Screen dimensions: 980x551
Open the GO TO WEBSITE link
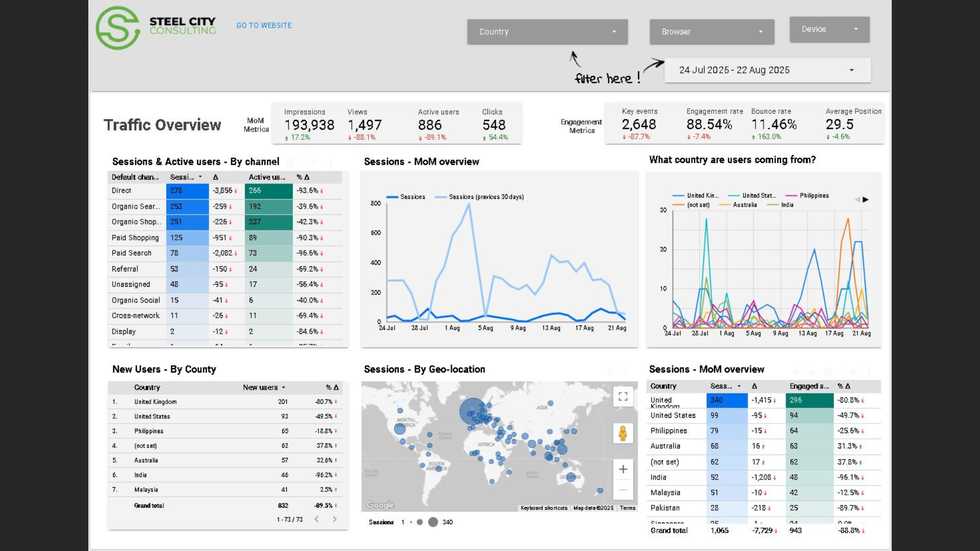tap(264, 25)
